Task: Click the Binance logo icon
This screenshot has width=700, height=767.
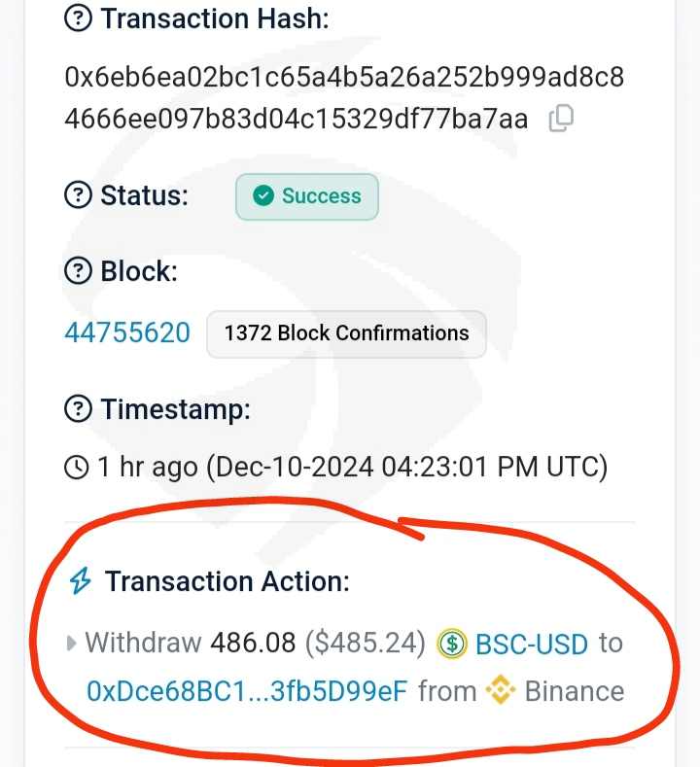Action: (x=502, y=691)
